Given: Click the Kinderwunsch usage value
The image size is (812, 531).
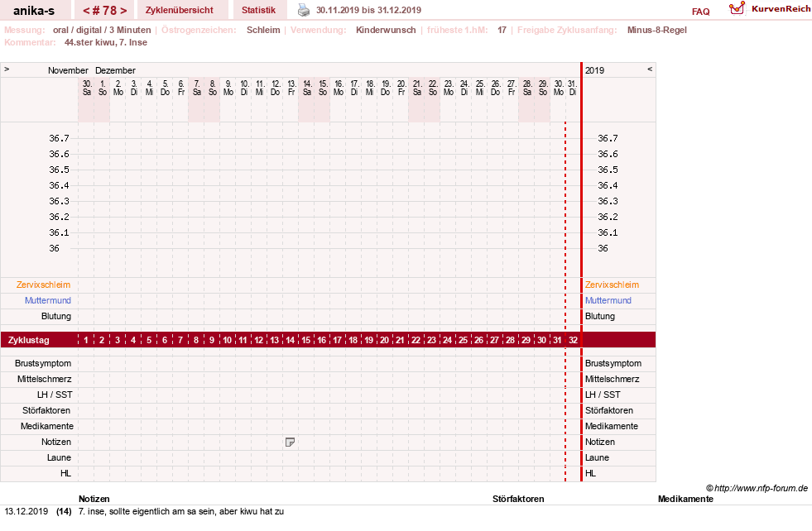Looking at the screenshot, I should pyautogui.click(x=386, y=30).
